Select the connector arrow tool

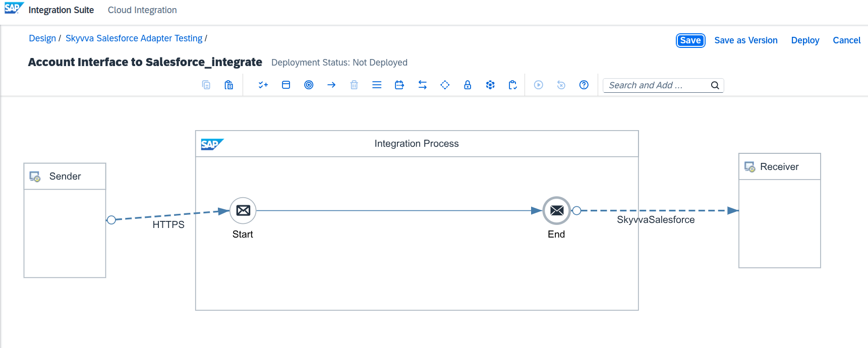tap(331, 85)
